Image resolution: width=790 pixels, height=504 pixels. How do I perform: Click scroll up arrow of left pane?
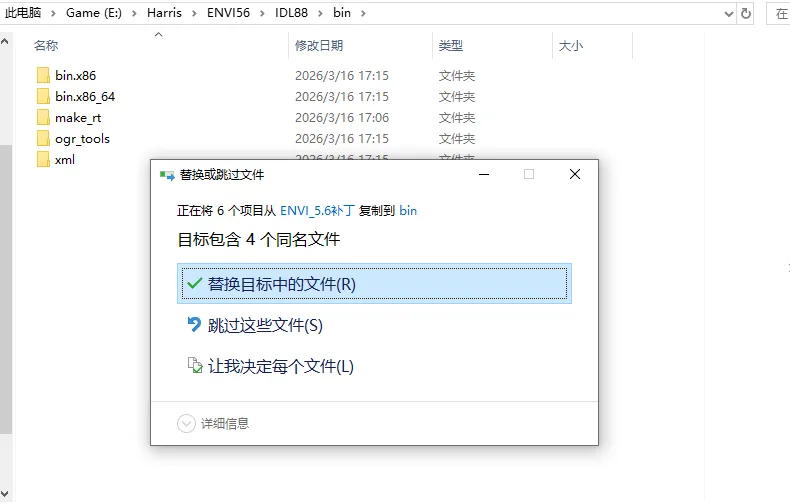click(5, 41)
